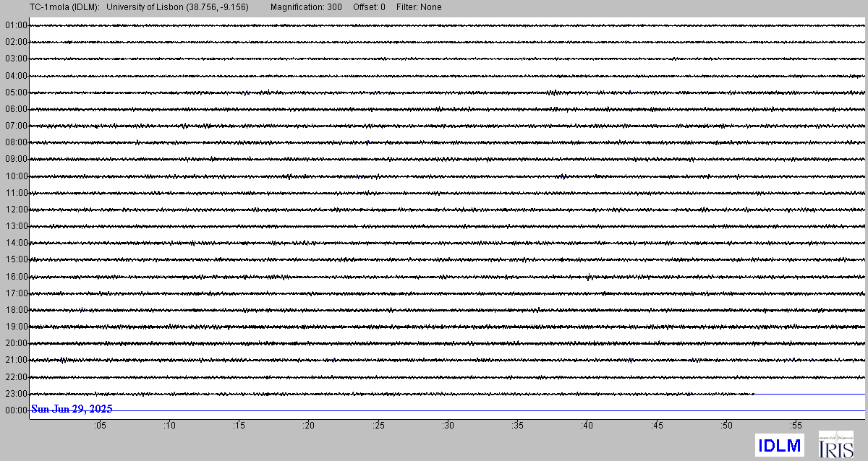Viewport: 868px width, 461px height.
Task: Select the 18:00 hour row label
Action: click(16, 310)
